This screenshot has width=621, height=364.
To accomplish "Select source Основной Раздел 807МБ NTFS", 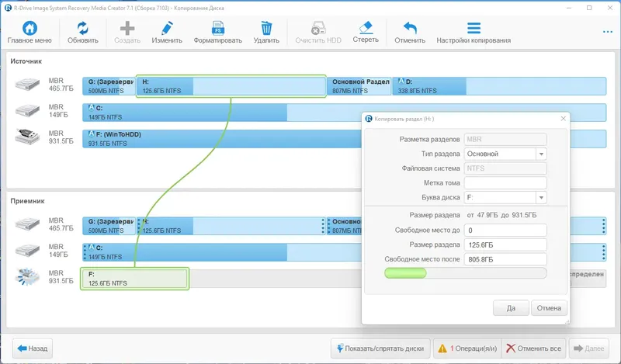I will point(359,86).
